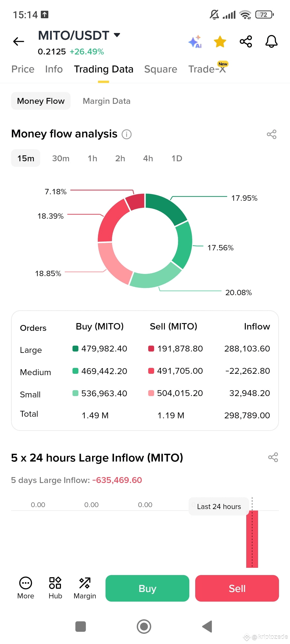Screen dimensions: 290x644
Task: Switch to the Square tab
Action: pyautogui.click(x=161, y=69)
